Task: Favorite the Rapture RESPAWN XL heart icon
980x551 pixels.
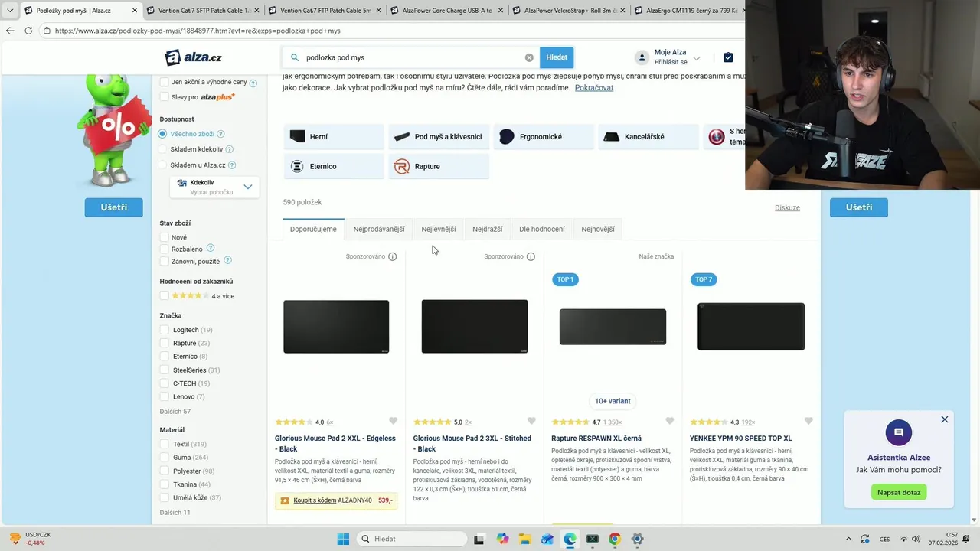Action: coord(670,421)
